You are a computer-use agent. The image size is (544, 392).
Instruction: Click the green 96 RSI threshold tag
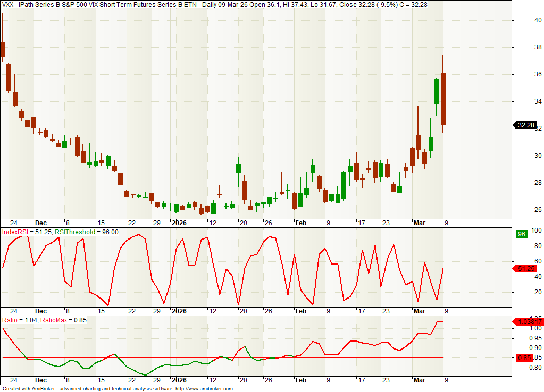(522, 234)
